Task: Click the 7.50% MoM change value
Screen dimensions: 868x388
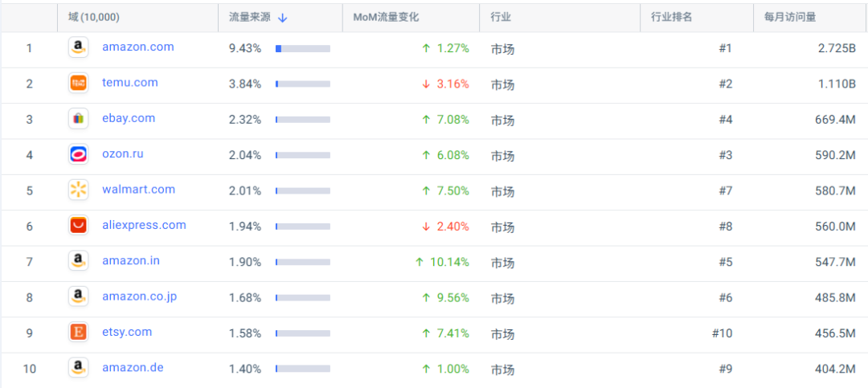Action: (x=452, y=190)
